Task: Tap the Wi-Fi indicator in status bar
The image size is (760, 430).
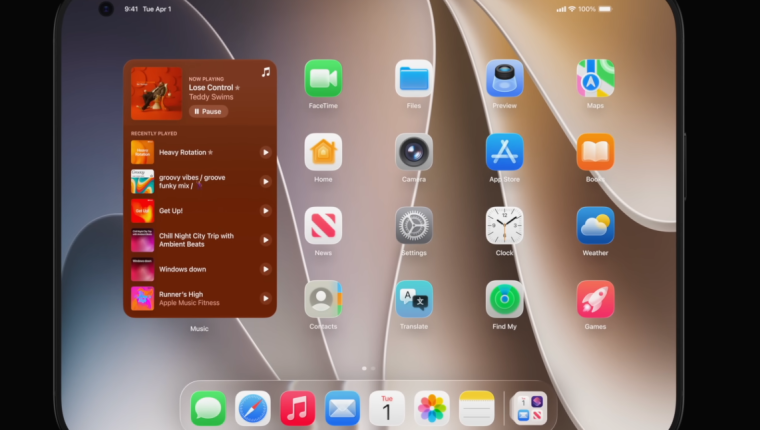Action: [572, 9]
